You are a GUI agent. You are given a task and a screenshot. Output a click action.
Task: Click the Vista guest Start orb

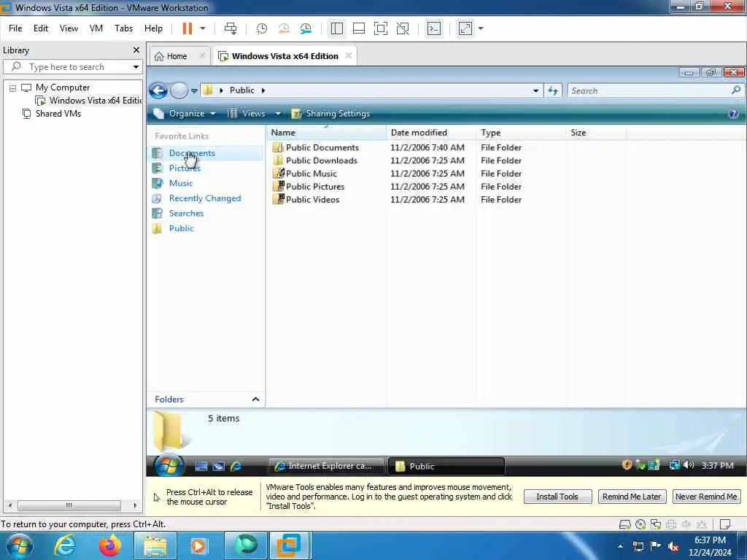click(169, 466)
